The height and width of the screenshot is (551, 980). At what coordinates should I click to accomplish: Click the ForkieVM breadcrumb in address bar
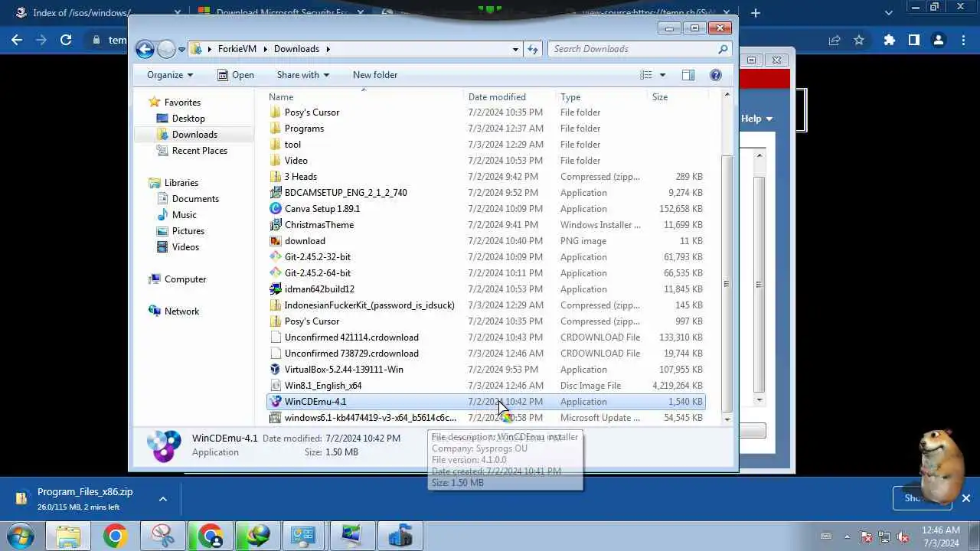coord(237,49)
